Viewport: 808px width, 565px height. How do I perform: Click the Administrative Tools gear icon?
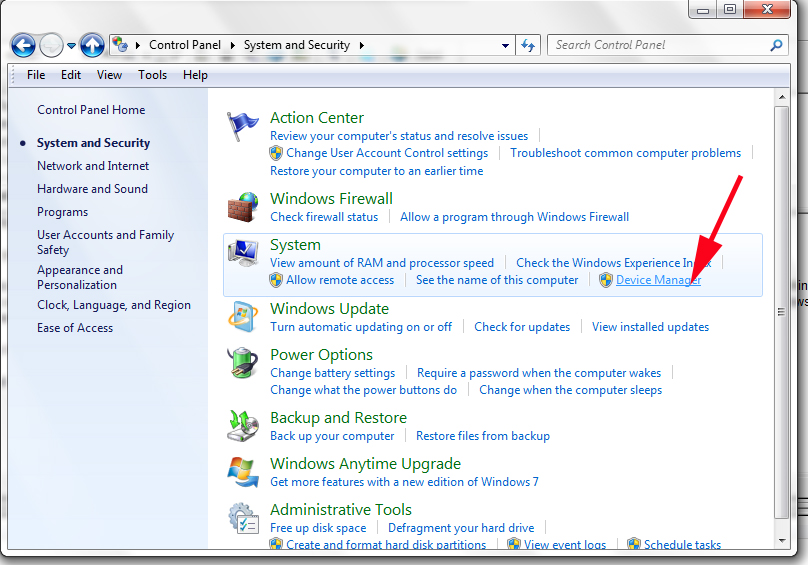pyautogui.click(x=243, y=518)
